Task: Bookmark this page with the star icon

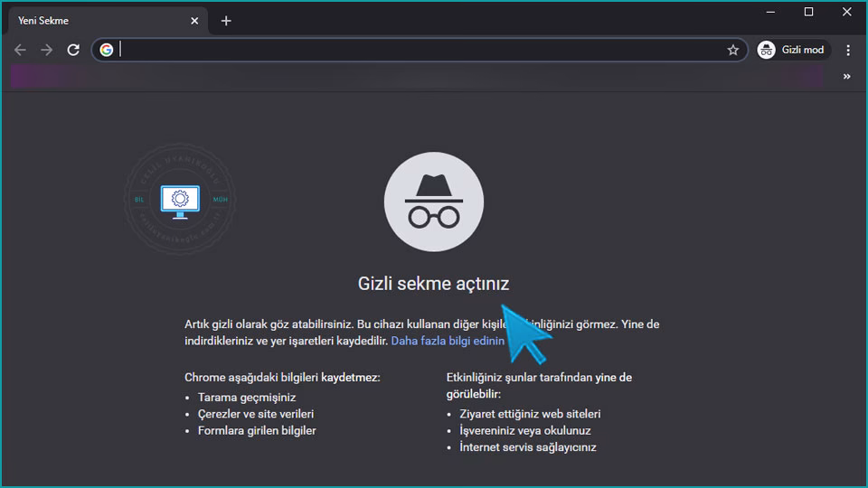Action: pyautogui.click(x=732, y=50)
